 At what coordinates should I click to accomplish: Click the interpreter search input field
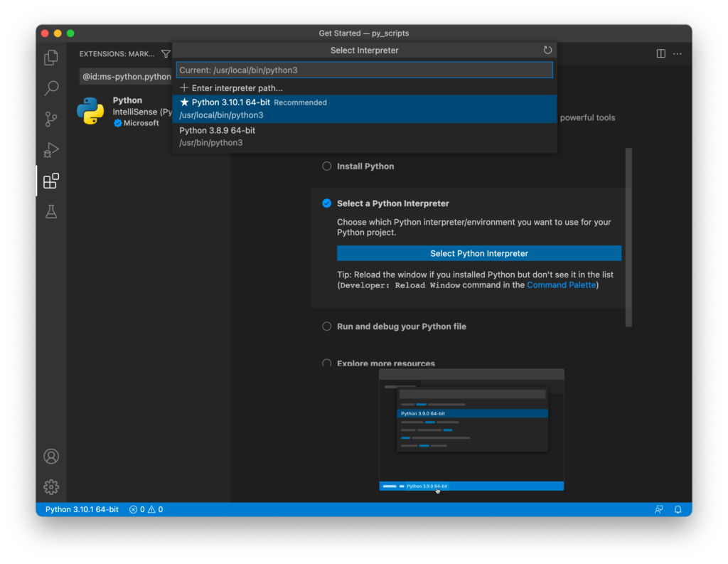(364, 70)
